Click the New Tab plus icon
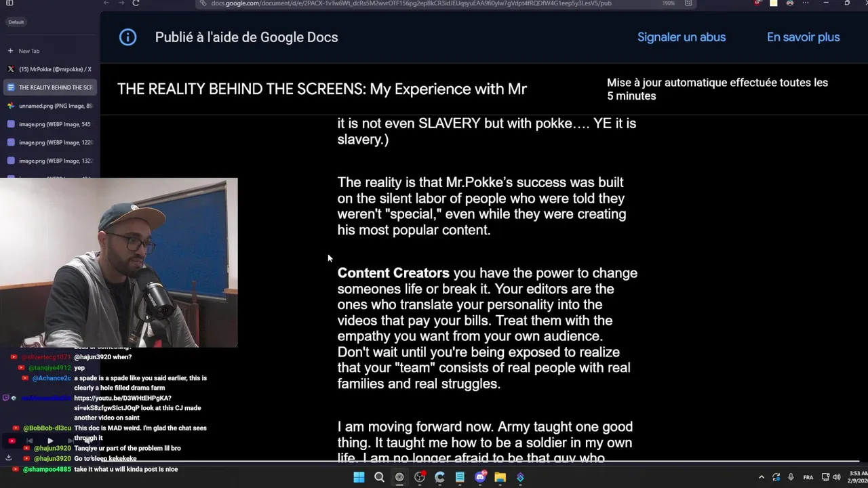 click(10, 51)
